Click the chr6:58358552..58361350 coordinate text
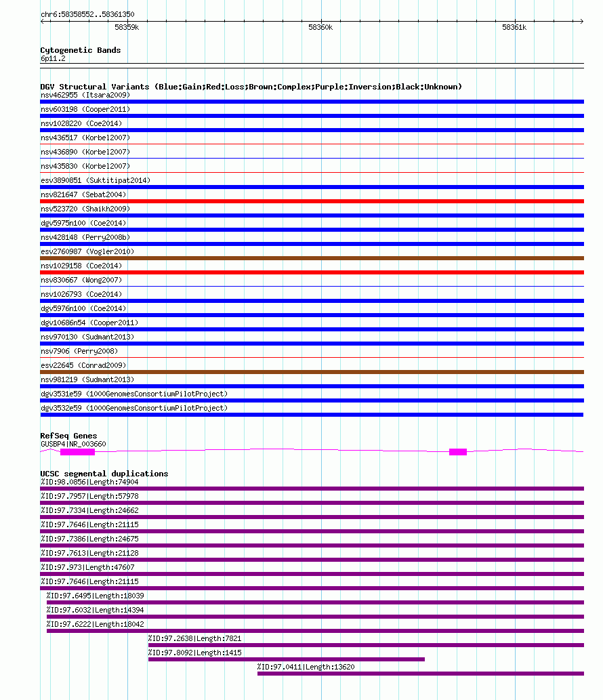Viewport: 603px width, 700px height. tap(87, 14)
